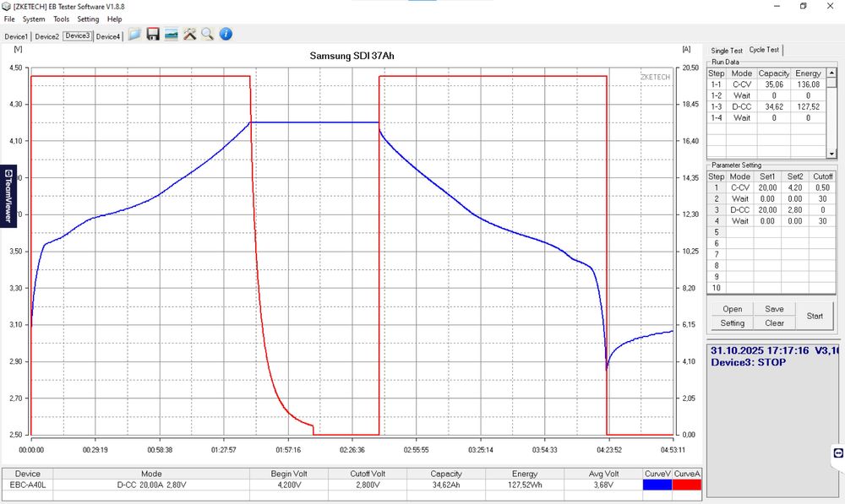Click capacity value 35,06 in Run Data

(774, 84)
